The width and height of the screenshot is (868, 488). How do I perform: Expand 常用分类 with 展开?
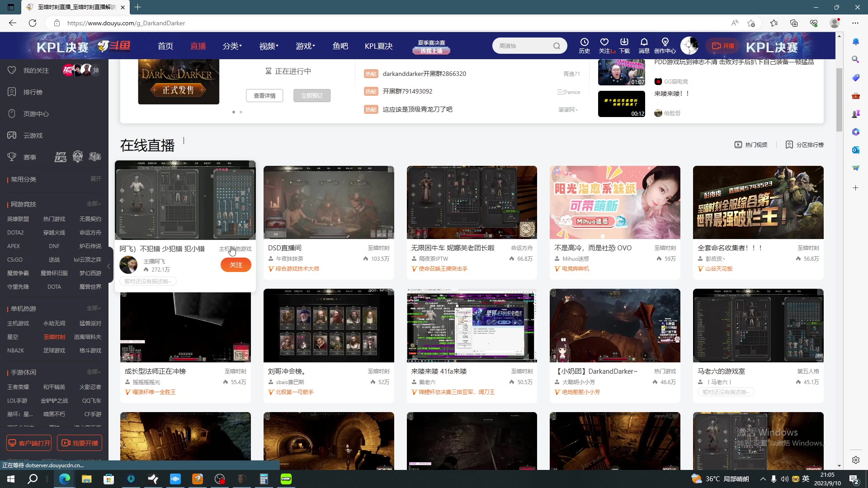click(x=95, y=179)
